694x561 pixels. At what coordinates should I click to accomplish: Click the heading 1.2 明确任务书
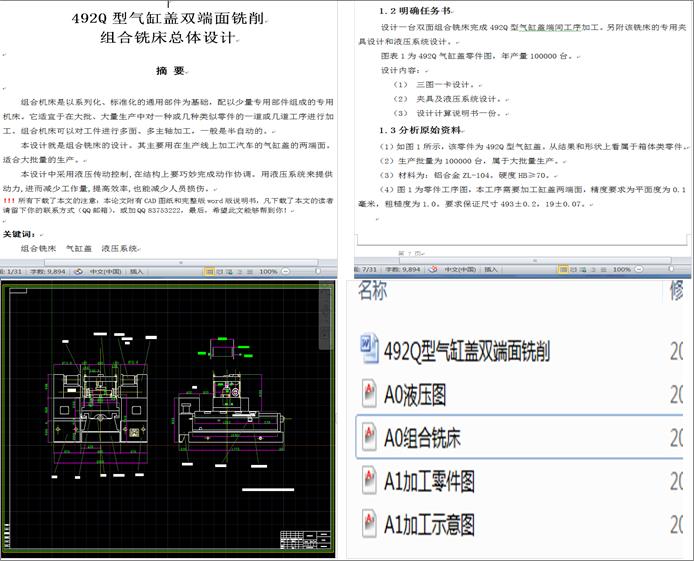(x=414, y=11)
